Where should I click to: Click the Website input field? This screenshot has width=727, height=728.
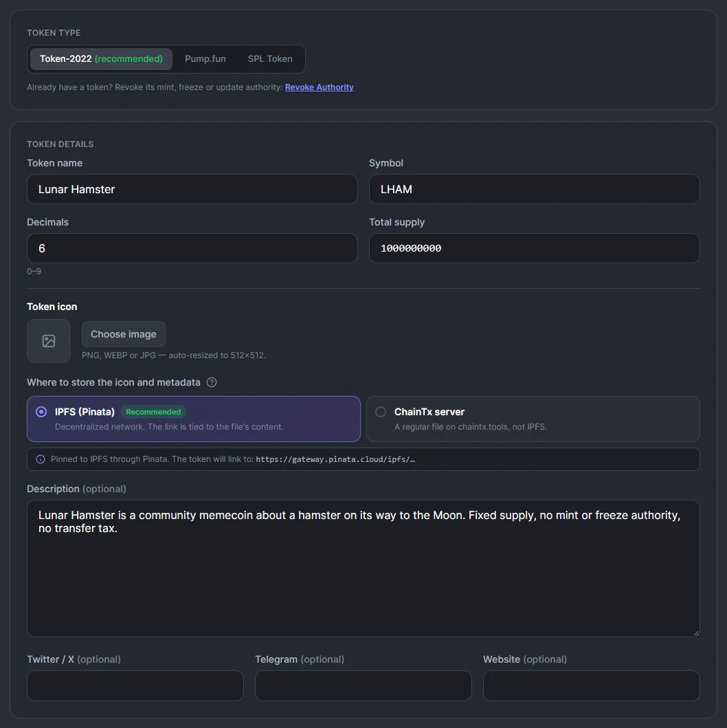[592, 685]
